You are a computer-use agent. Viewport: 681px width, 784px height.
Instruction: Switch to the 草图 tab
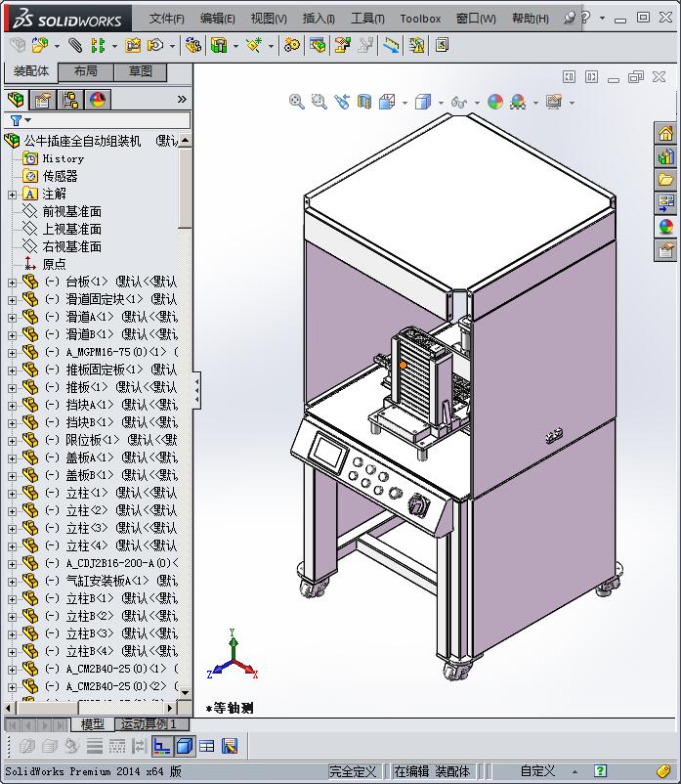point(141,71)
